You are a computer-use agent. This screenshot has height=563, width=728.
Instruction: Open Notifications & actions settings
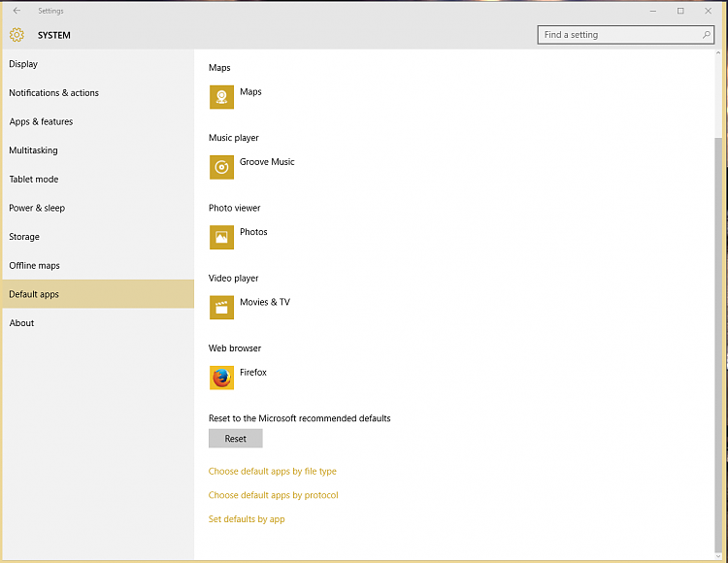(98, 93)
